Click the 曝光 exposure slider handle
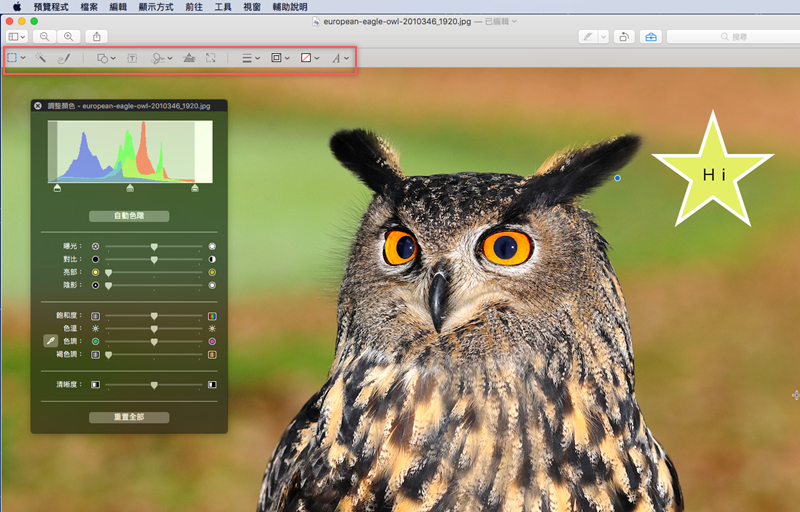The height and width of the screenshot is (512, 800). [154, 246]
